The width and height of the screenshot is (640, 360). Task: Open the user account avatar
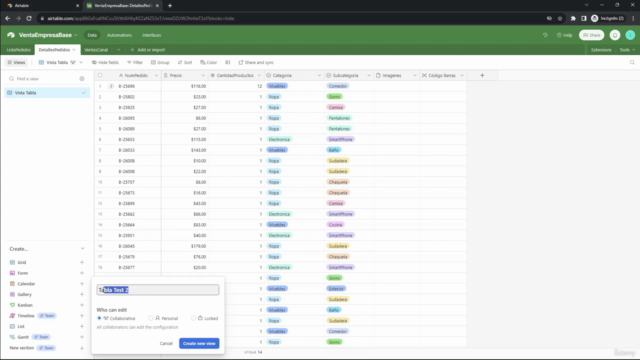tap(630, 35)
